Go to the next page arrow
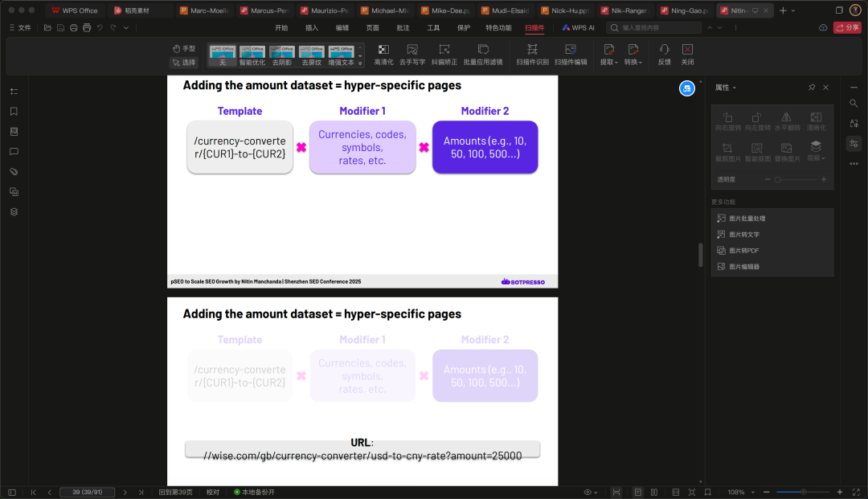Screen dimensions: 868x499 (x=125, y=492)
